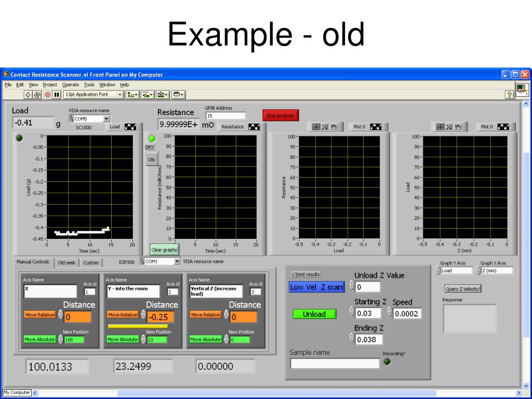Click the Run arrow toolbar icon
The height and width of the screenshot is (399, 532).
(x=28, y=95)
